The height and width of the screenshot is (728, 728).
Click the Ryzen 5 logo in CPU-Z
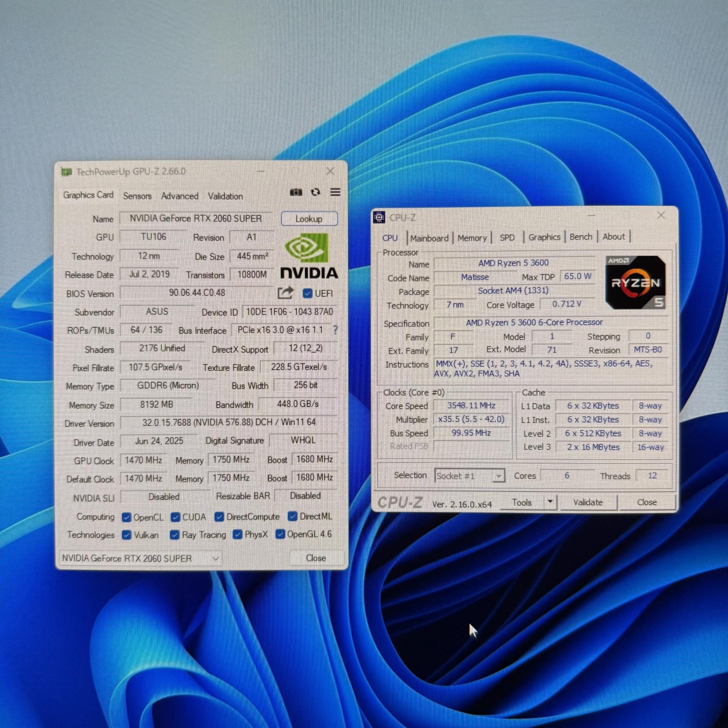[635, 283]
